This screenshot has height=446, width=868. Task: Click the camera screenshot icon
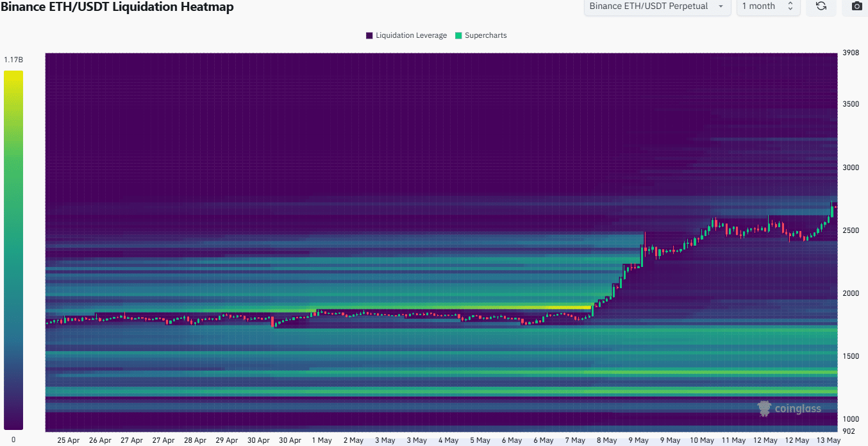(856, 6)
